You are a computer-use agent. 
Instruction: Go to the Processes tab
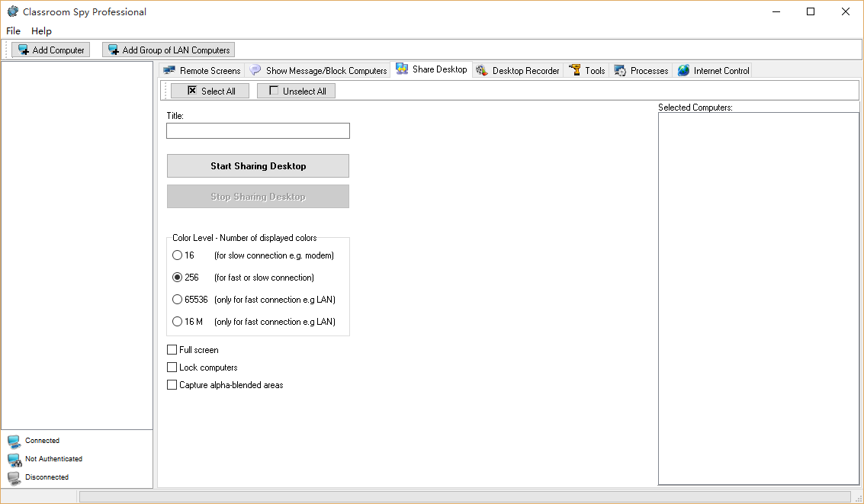[x=641, y=70]
